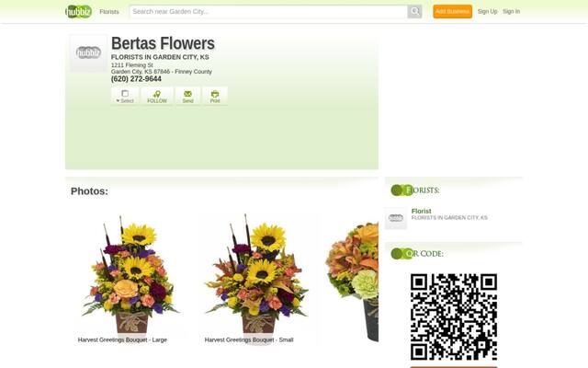This screenshot has width=588, height=368.
Task: Click the Print icon button
Action: point(215,96)
